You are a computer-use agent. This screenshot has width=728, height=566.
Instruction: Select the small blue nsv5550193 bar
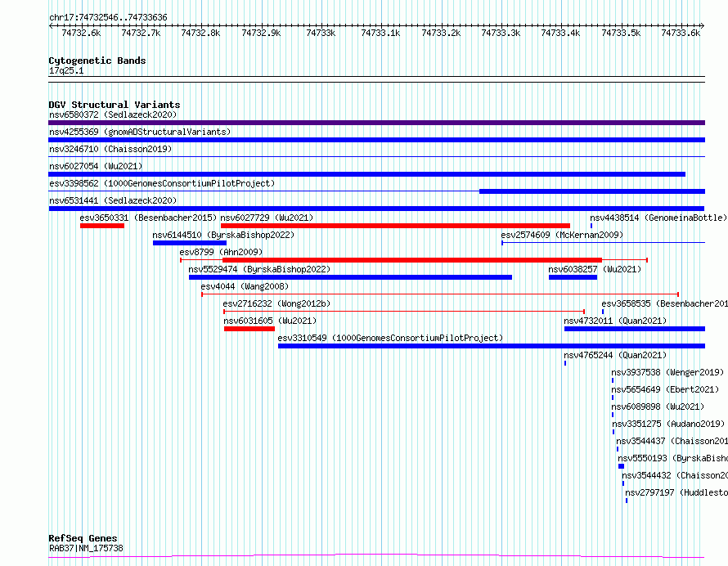point(621,466)
